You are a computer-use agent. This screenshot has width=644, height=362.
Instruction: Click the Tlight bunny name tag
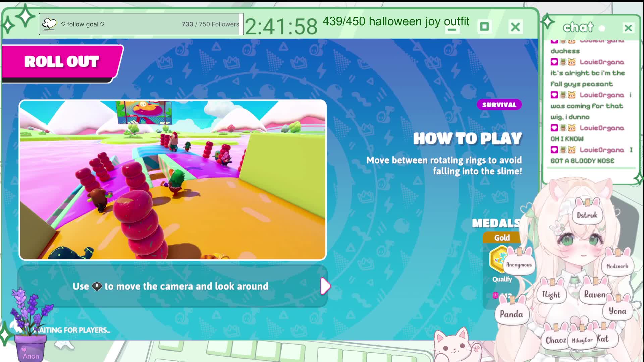coord(551,292)
